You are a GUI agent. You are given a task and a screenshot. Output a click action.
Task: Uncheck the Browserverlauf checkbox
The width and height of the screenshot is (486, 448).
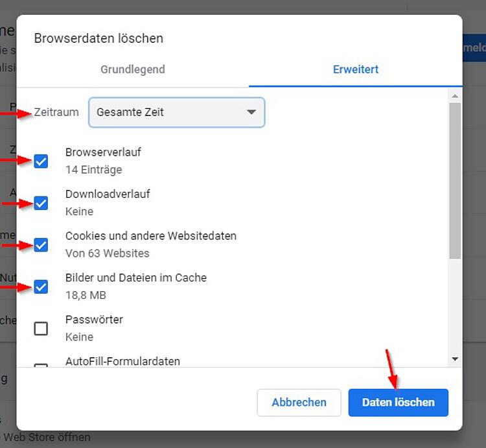tap(41, 161)
